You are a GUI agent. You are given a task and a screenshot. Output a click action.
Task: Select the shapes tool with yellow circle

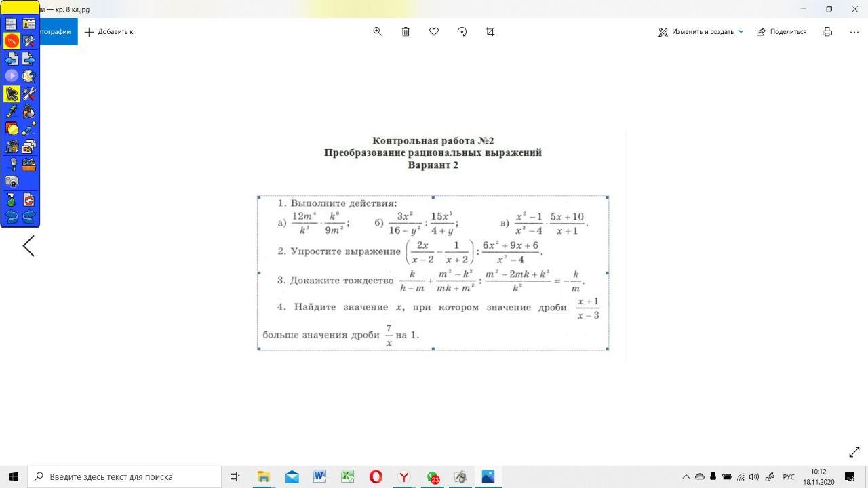click(x=12, y=129)
